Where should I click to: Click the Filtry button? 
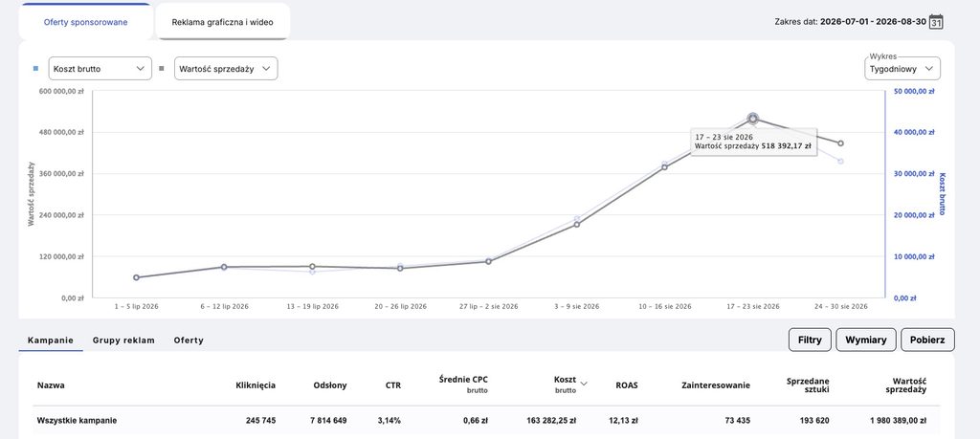point(810,340)
